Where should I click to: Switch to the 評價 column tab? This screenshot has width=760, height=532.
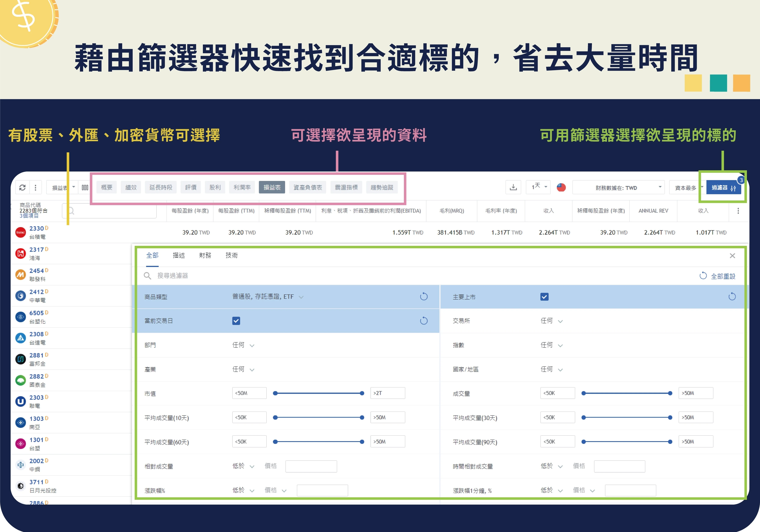coord(191,187)
